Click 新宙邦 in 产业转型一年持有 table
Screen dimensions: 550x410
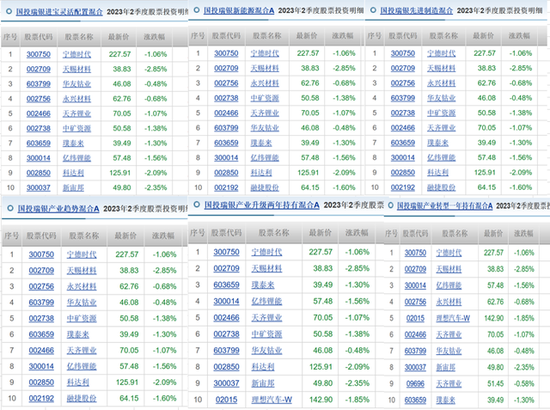click(x=445, y=367)
